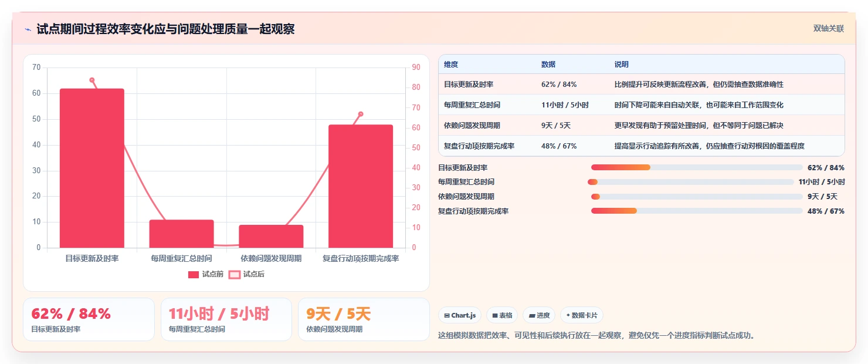Select the 数据卡片 tag
This screenshot has width=868, height=364.
[581, 315]
